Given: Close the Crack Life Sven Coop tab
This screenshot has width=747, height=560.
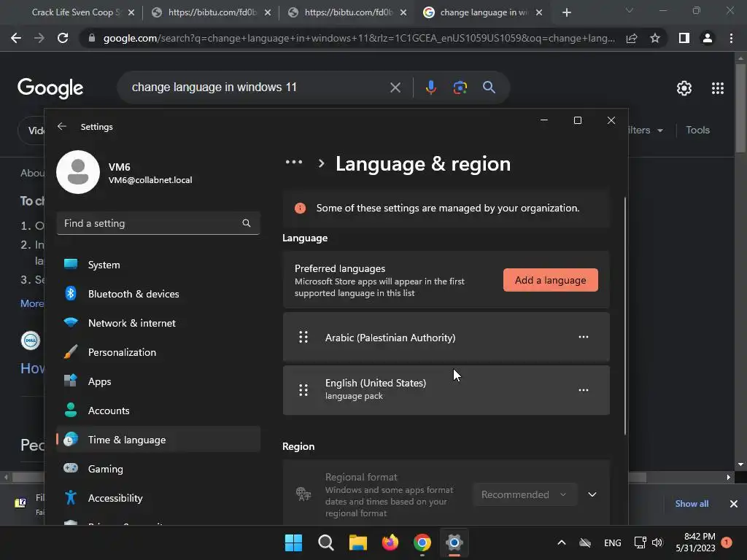Looking at the screenshot, I should point(131,12).
